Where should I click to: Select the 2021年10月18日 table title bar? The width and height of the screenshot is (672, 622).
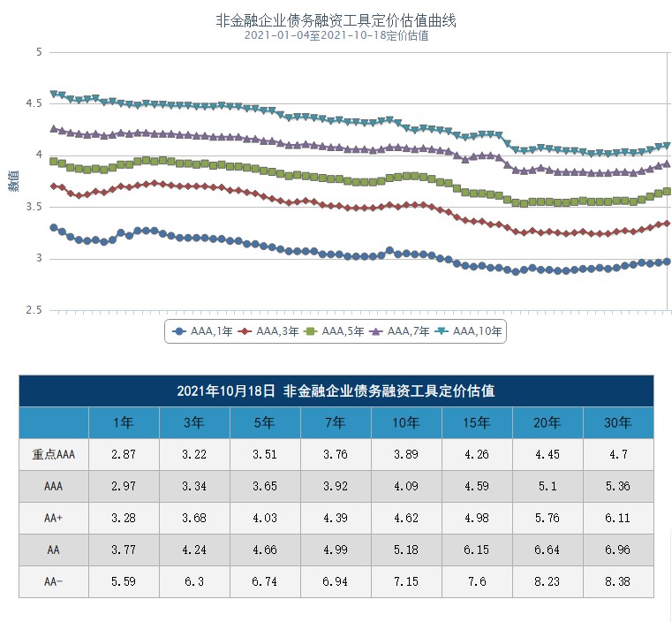[x=336, y=391]
